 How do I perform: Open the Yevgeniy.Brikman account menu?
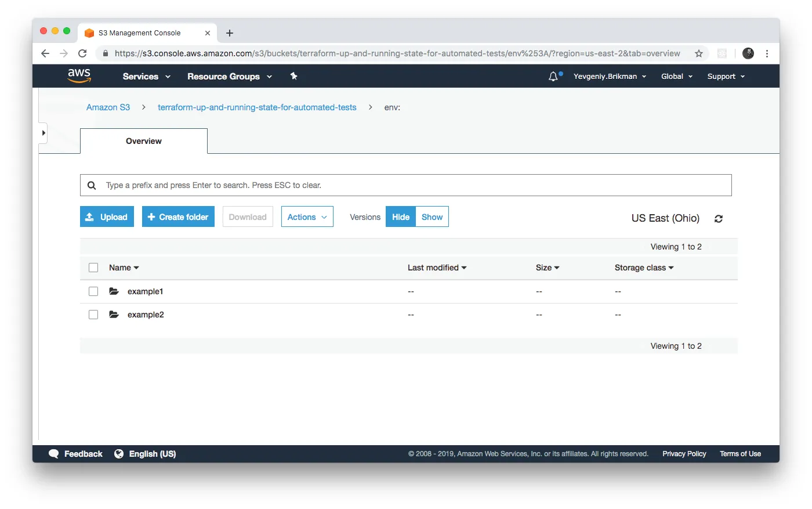(610, 76)
